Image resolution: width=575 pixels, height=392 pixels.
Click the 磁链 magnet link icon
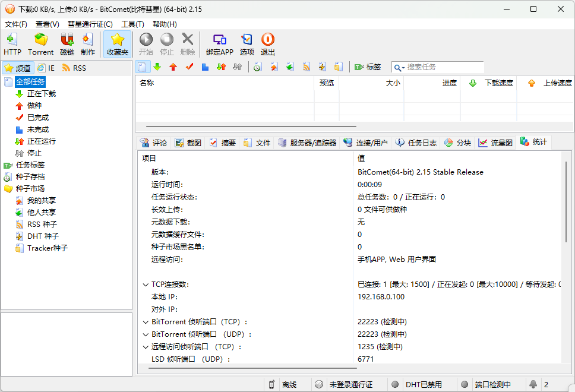[x=67, y=44]
